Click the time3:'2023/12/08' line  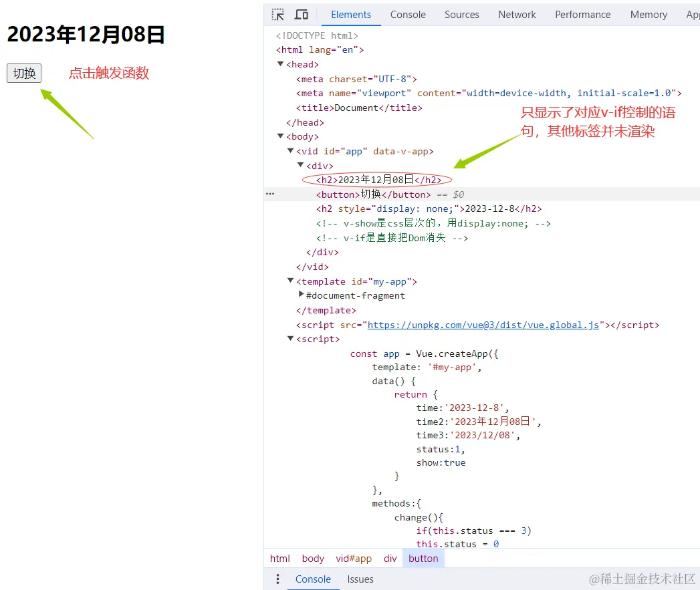click(468, 435)
